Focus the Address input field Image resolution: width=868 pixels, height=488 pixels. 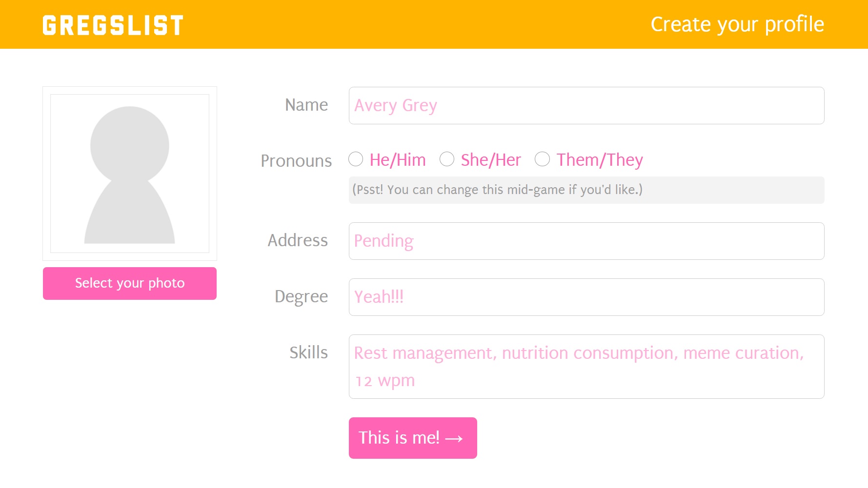(586, 241)
